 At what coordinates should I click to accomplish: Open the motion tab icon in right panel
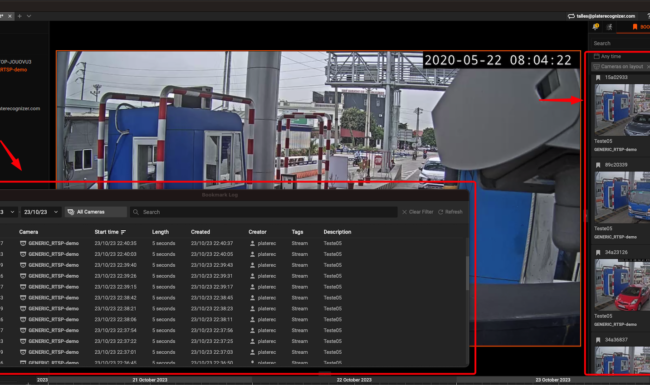[x=609, y=27]
